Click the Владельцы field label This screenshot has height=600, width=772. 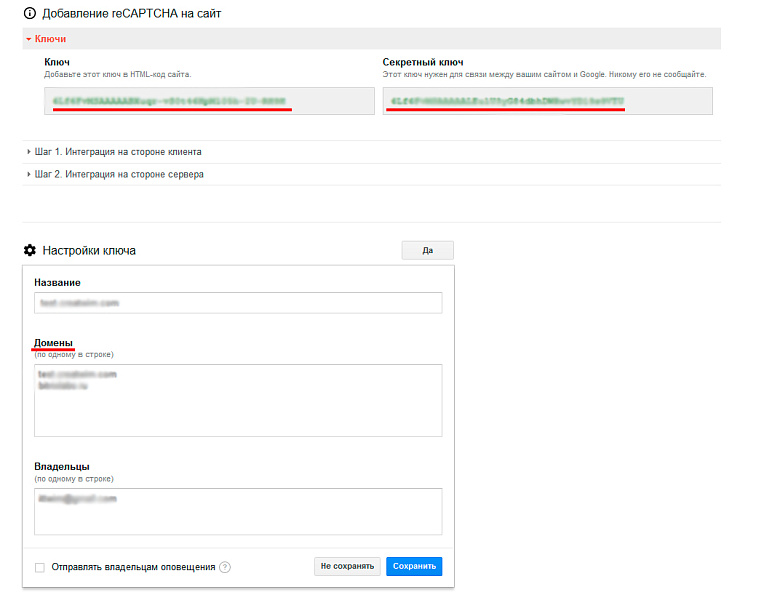coord(62,467)
